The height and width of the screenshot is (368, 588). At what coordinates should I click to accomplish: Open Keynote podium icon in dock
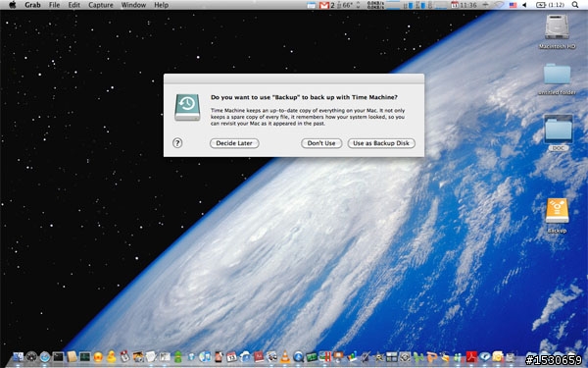click(x=338, y=357)
